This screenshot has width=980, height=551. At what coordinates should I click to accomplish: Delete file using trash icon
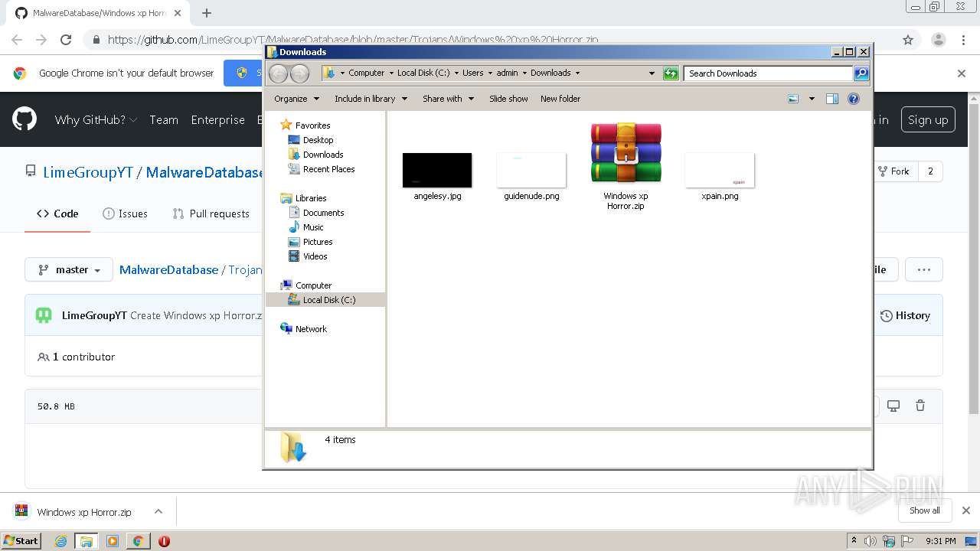(920, 406)
